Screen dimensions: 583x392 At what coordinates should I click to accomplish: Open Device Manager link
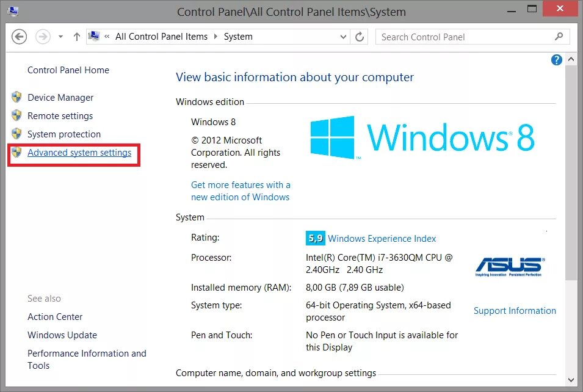tap(60, 98)
